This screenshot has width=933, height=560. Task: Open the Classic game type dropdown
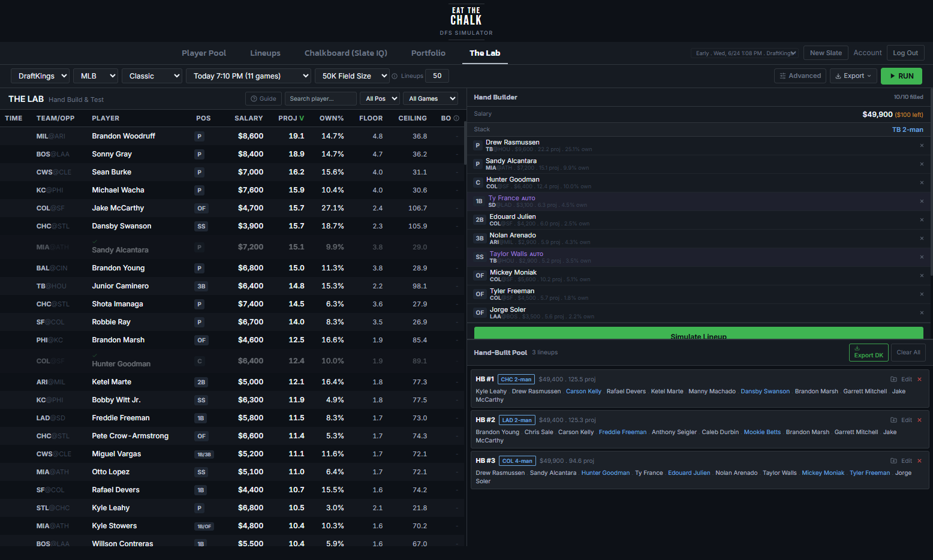(152, 76)
